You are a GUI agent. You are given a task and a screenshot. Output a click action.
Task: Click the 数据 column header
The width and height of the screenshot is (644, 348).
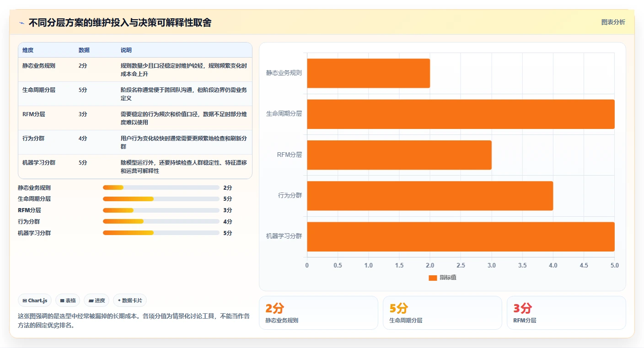(x=84, y=50)
